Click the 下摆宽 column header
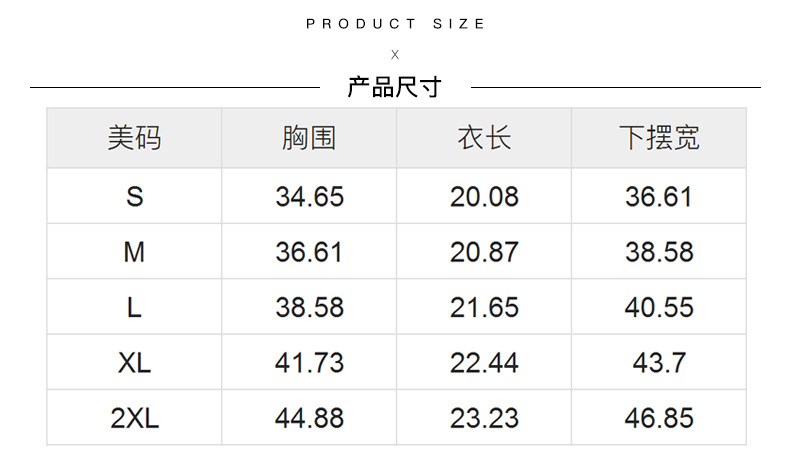Screen dimensions: 790x455 click(x=659, y=138)
